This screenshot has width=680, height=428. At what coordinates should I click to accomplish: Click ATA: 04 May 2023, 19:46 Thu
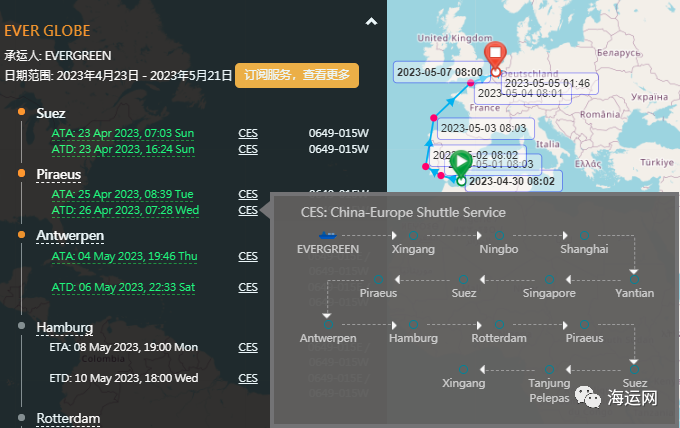124,257
